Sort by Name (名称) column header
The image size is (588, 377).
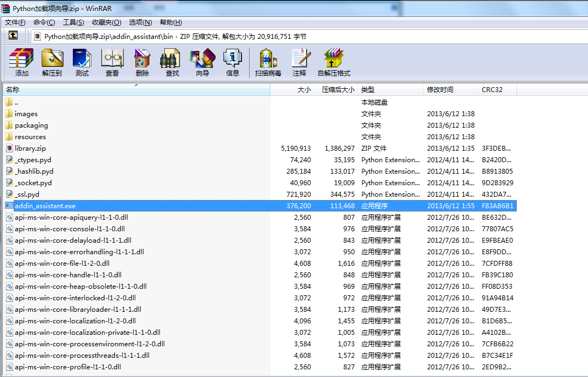(x=136, y=90)
